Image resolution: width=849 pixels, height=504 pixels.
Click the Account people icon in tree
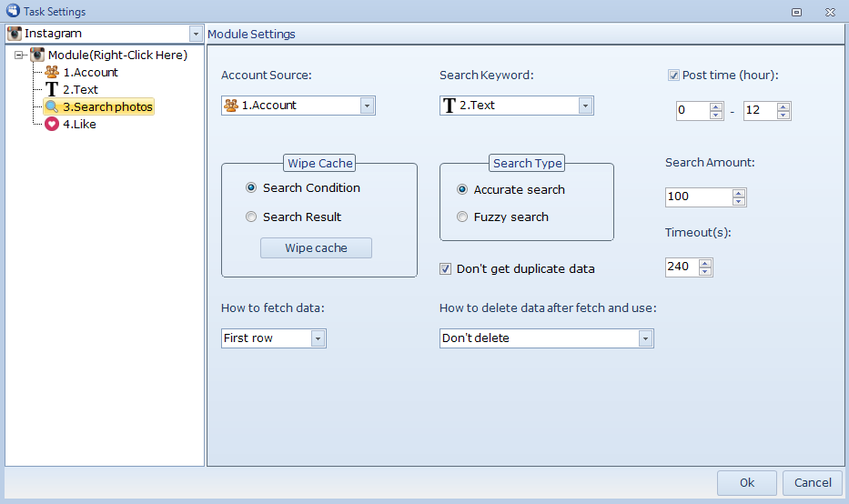(52, 73)
